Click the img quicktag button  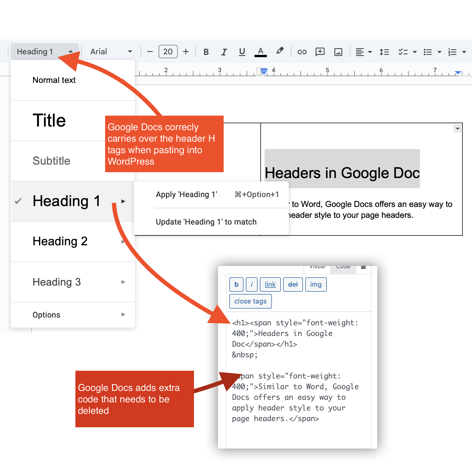(316, 284)
